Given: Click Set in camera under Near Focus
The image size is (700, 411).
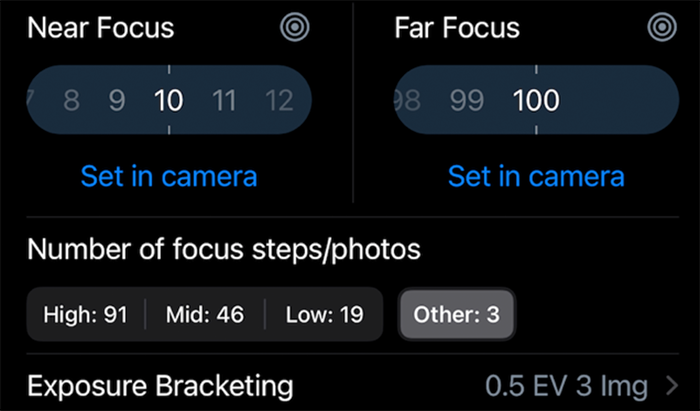Looking at the screenshot, I should click(169, 176).
